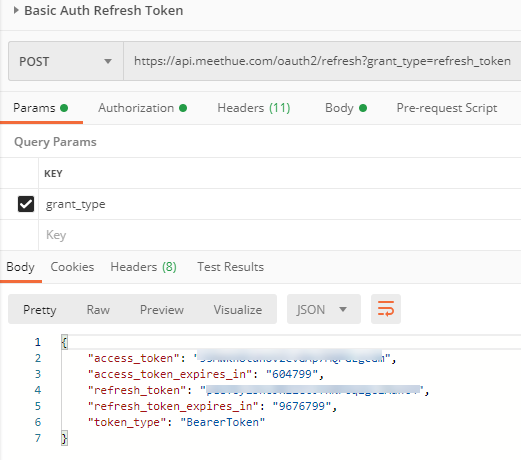This screenshot has width=521, height=460.
Task: Show response Headers (8) tab
Action: tap(143, 267)
